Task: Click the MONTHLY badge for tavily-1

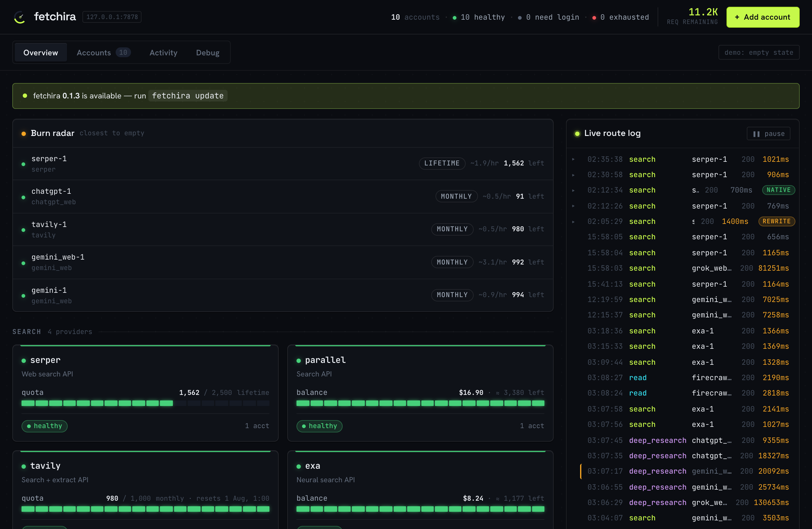Action: click(x=452, y=229)
